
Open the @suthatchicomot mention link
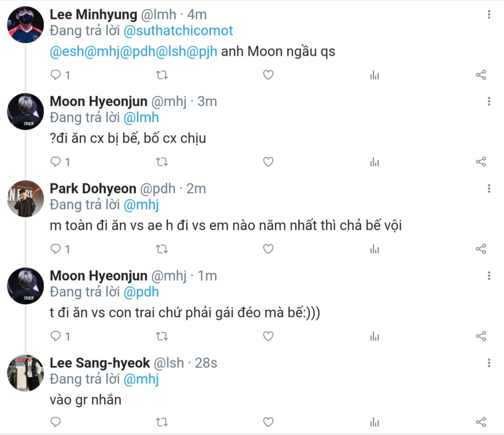click(178, 31)
